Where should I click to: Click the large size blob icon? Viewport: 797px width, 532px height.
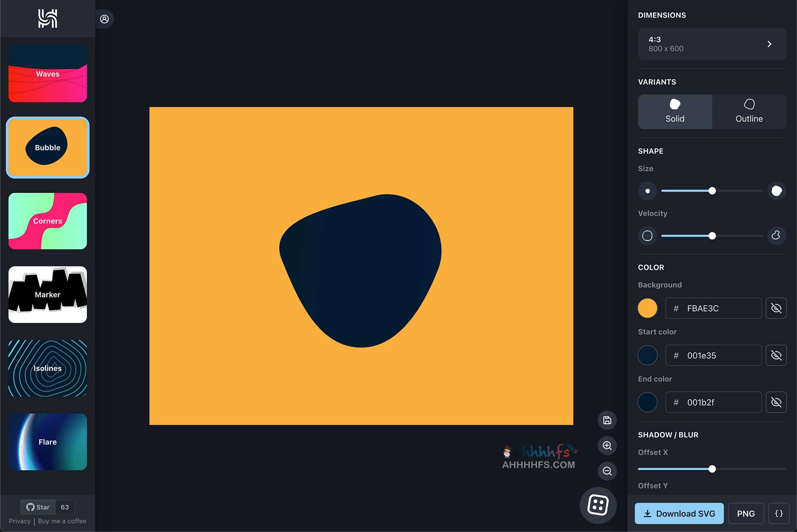pyautogui.click(x=776, y=191)
